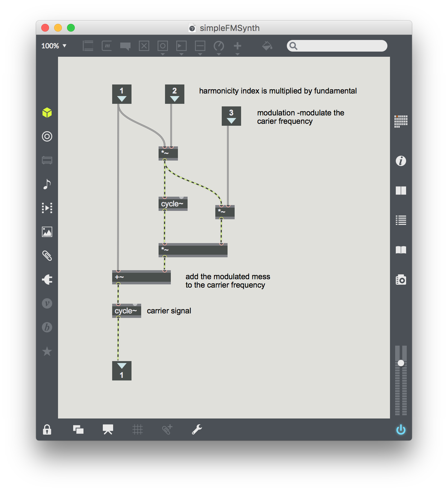Open the calendar grid icon in right sidebar
The width and height of the screenshot is (448, 492).
(401, 121)
